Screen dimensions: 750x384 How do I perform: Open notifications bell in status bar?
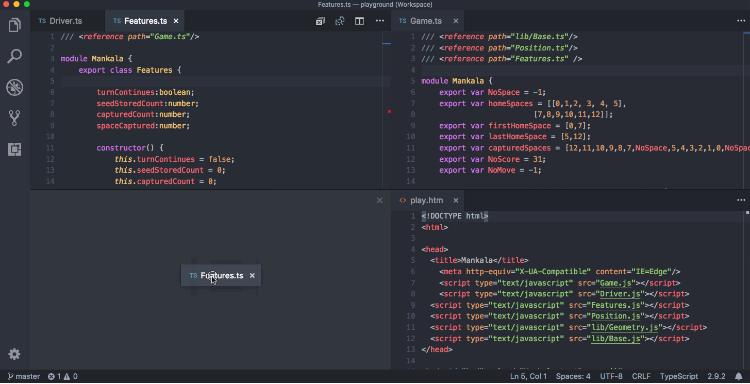[x=739, y=376]
